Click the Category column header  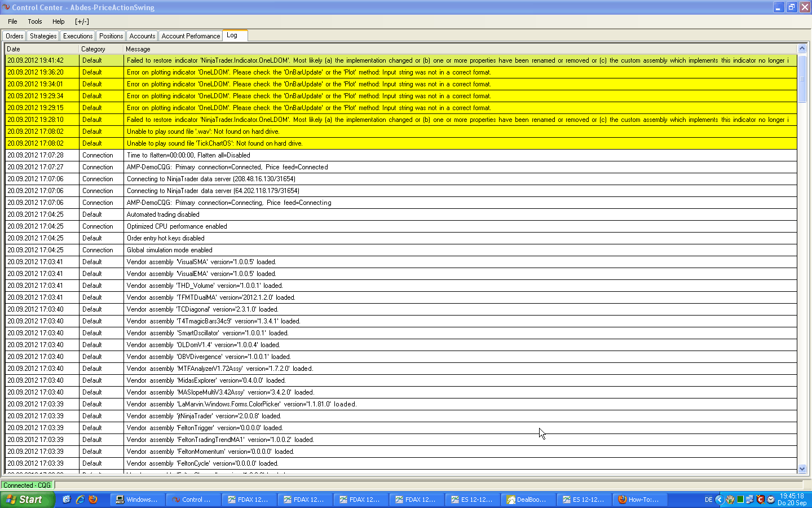(x=101, y=49)
